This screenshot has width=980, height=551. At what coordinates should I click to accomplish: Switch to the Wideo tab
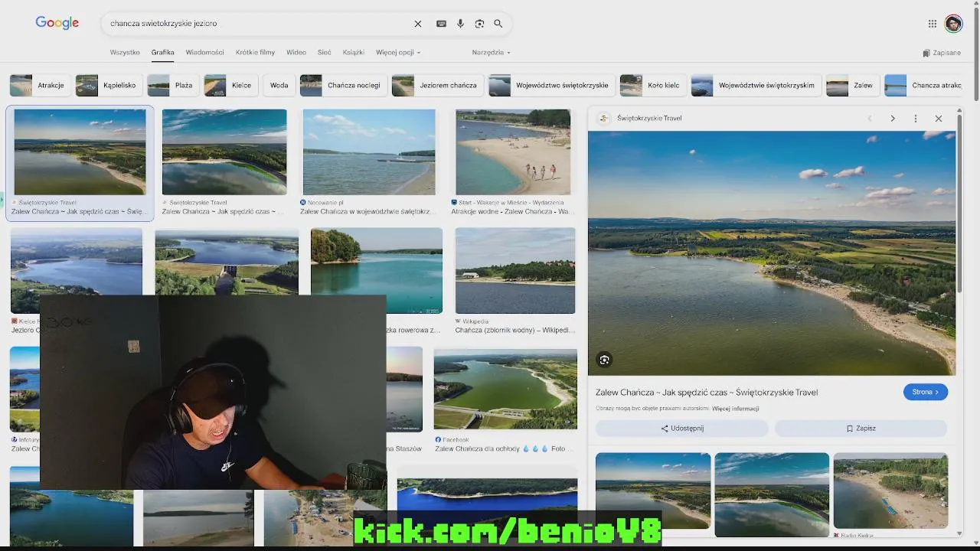pos(296,53)
